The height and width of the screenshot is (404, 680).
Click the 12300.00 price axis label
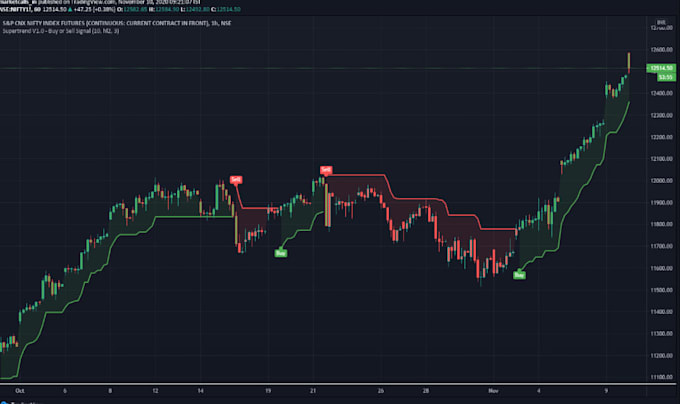pos(661,115)
